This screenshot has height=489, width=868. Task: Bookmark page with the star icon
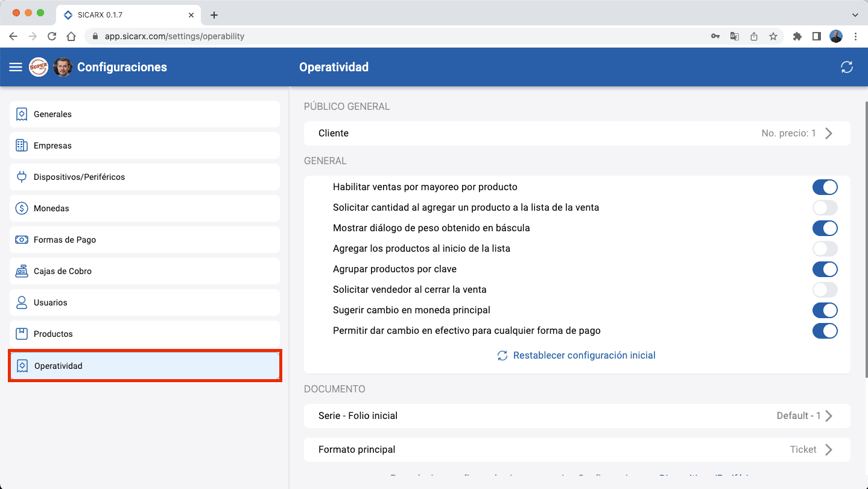coord(773,36)
